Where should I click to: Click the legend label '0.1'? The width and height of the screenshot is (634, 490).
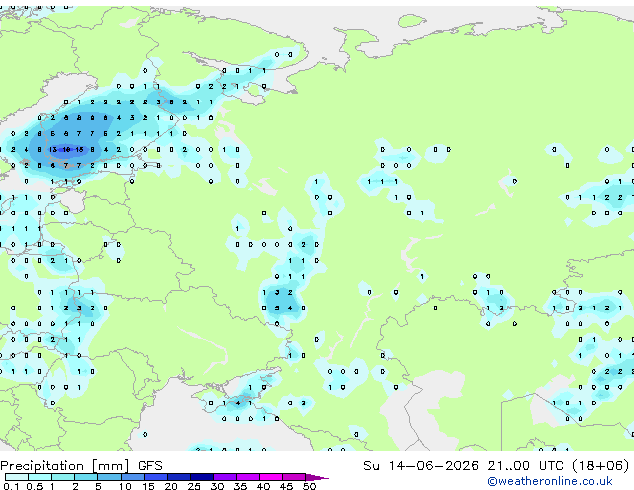pos(11,486)
